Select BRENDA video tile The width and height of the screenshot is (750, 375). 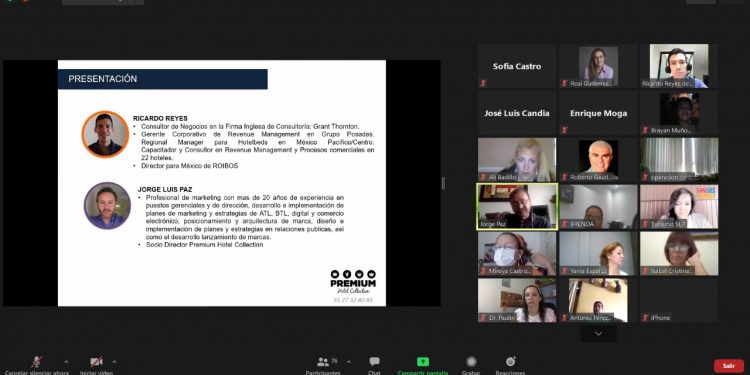[598, 207]
